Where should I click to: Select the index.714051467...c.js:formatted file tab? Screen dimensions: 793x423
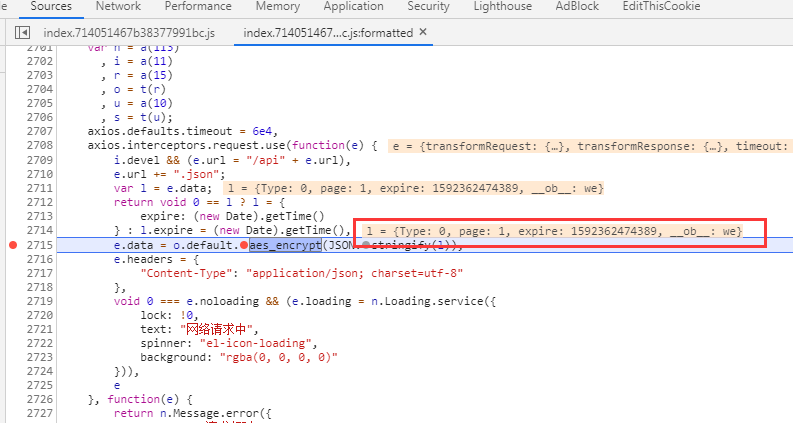point(328,33)
